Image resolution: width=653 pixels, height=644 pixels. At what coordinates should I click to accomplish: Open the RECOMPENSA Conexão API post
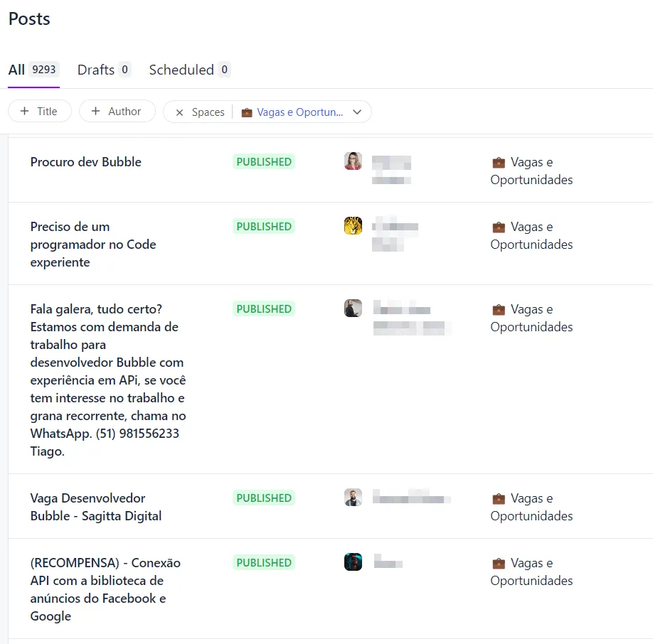(105, 589)
